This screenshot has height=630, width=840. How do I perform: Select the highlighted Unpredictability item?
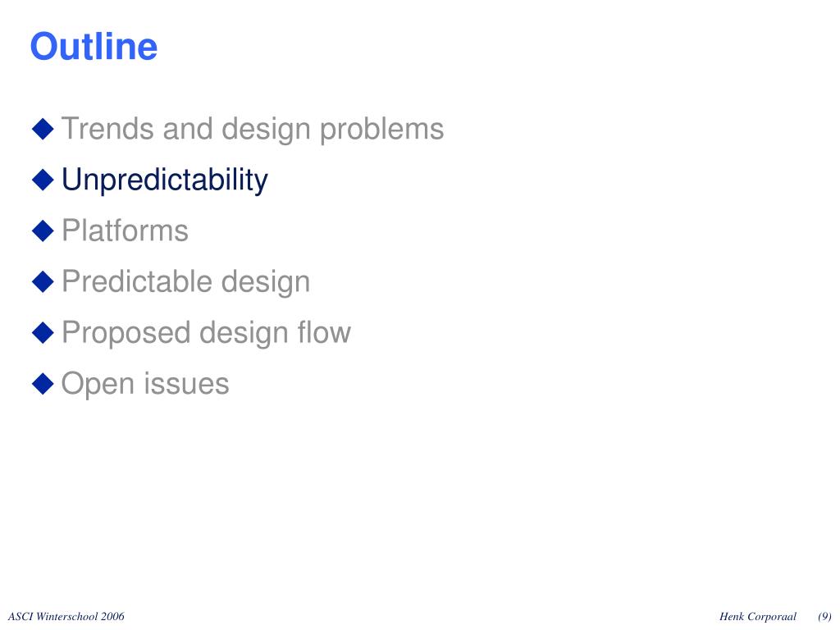(164, 180)
